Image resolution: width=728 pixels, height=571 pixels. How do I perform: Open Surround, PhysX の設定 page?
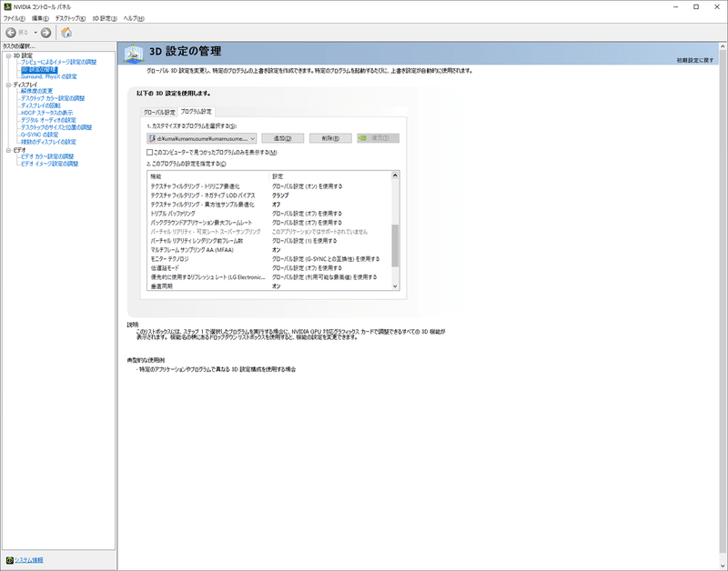coord(49,76)
